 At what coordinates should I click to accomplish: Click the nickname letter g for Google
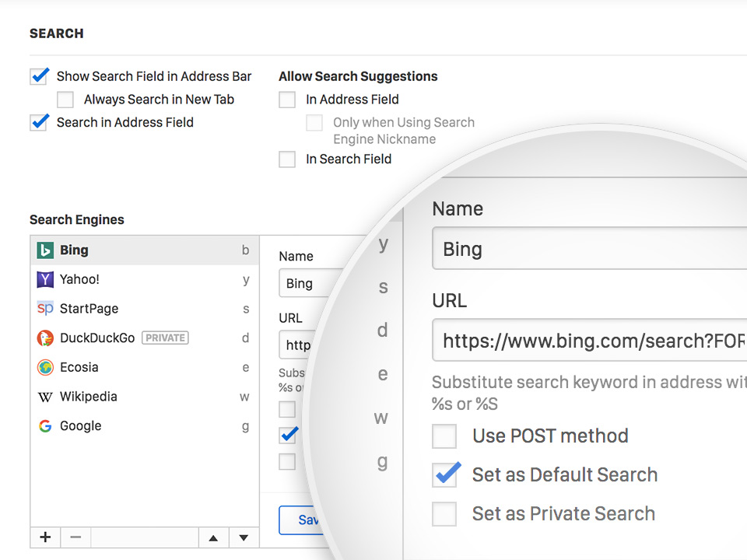coord(245,427)
